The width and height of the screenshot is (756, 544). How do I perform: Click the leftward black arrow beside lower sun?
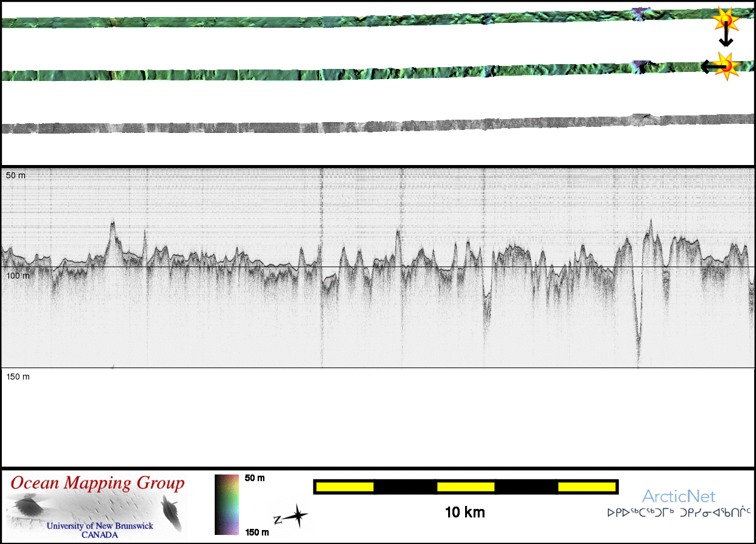tap(709, 66)
